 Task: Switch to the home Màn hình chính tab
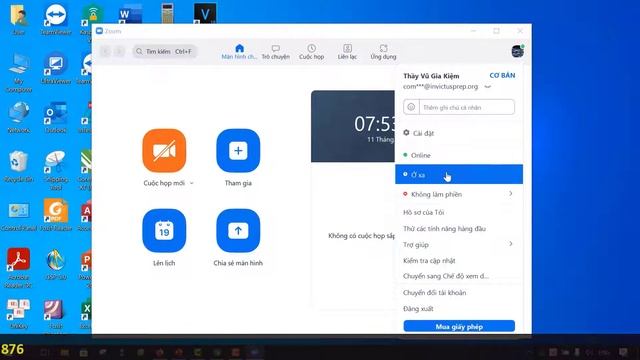click(x=239, y=52)
